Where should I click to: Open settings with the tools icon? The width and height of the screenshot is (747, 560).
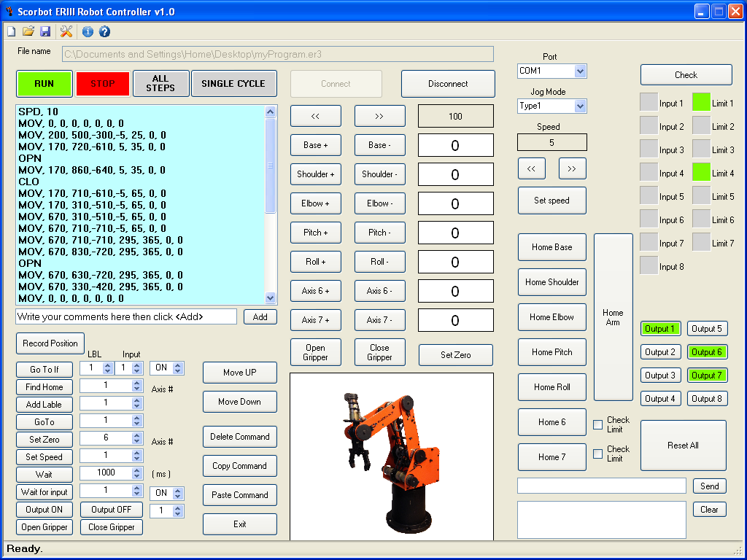[66, 31]
